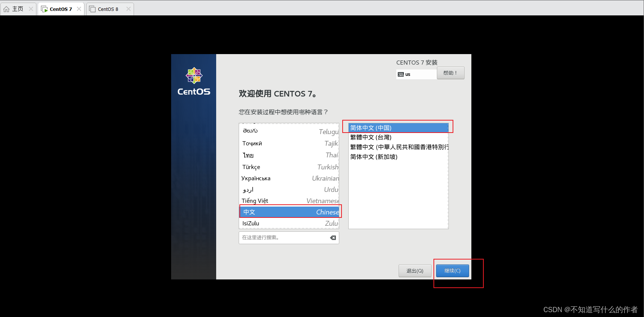Close the 主页 tab

click(x=31, y=9)
